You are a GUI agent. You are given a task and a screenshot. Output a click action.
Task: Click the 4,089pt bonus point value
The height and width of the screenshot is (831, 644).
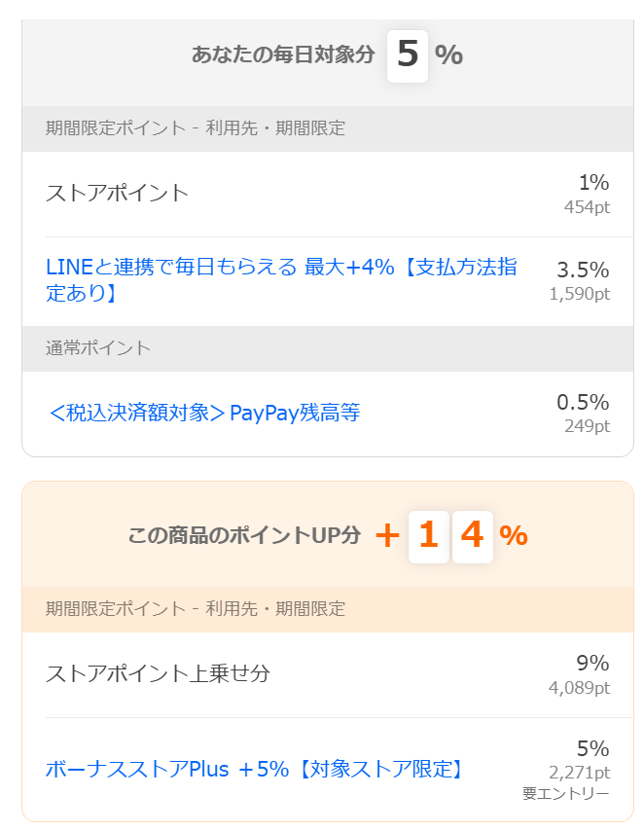pyautogui.click(x=580, y=688)
